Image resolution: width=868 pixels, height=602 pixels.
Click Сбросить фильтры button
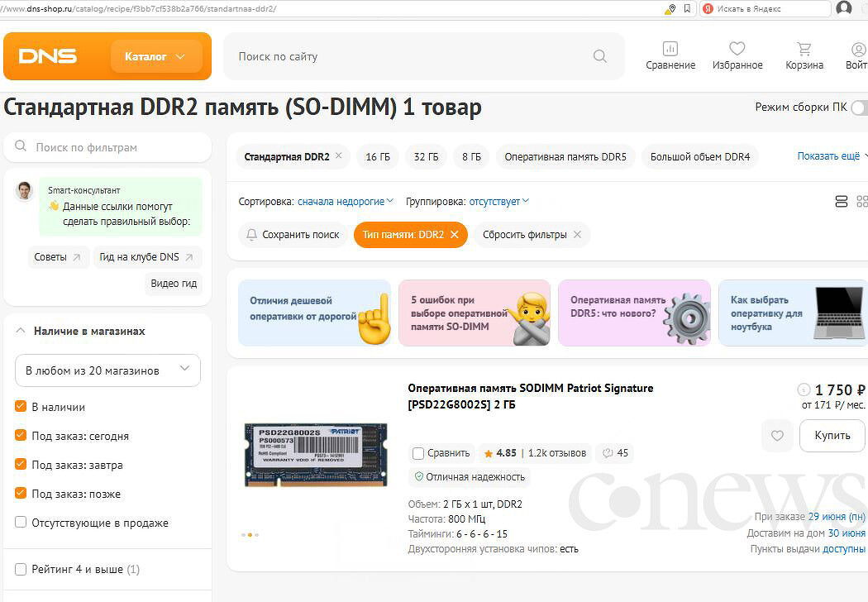tap(532, 235)
